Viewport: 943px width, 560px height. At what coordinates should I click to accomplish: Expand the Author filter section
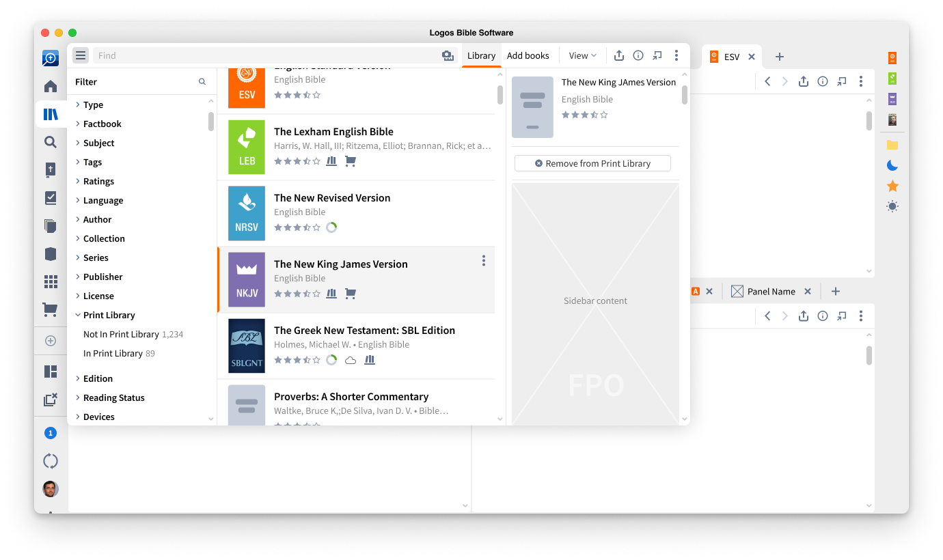(93, 219)
